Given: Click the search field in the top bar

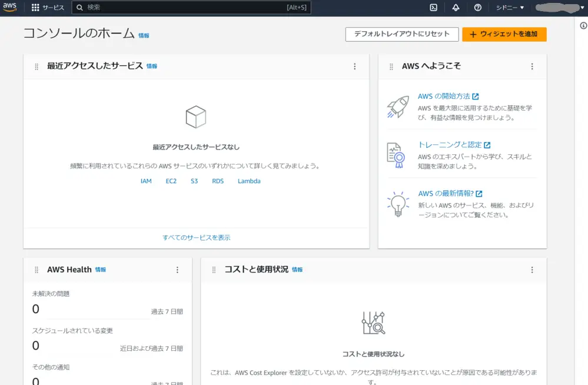Looking at the screenshot, I should coord(191,8).
